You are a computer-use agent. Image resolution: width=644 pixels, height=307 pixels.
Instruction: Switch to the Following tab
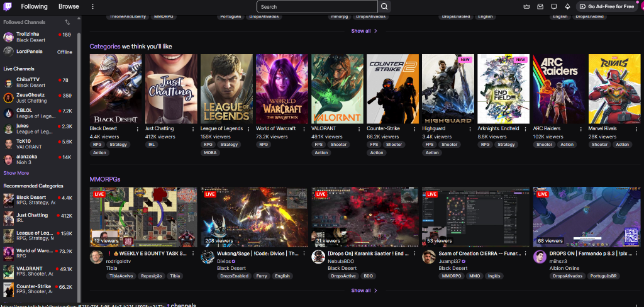(x=34, y=6)
